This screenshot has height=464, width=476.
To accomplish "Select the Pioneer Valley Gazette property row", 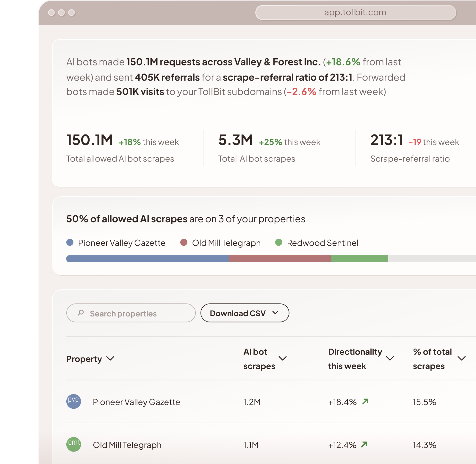I will click(136, 402).
